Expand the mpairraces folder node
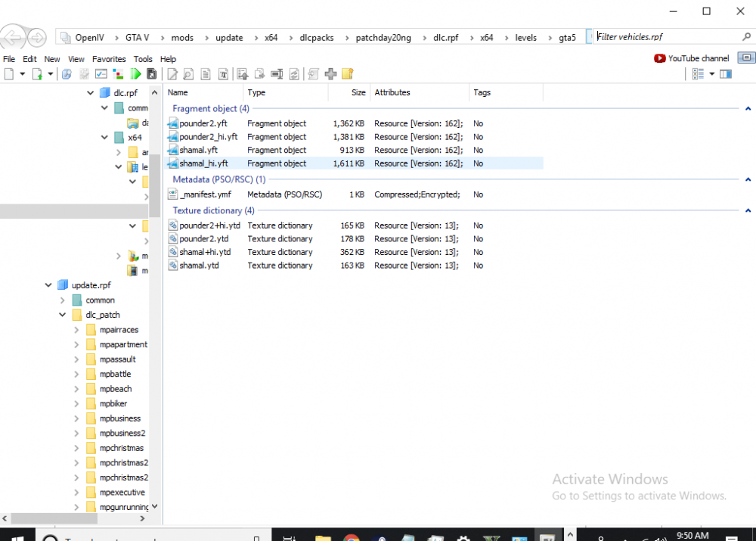The width and height of the screenshot is (756, 541). click(77, 330)
